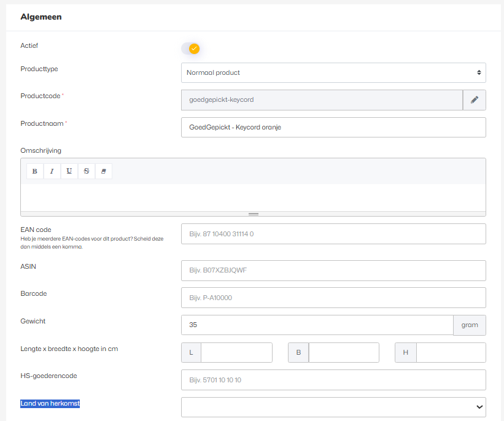The width and height of the screenshot is (504, 421).
Task: Click the Bold formatting icon
Action: pyautogui.click(x=35, y=171)
